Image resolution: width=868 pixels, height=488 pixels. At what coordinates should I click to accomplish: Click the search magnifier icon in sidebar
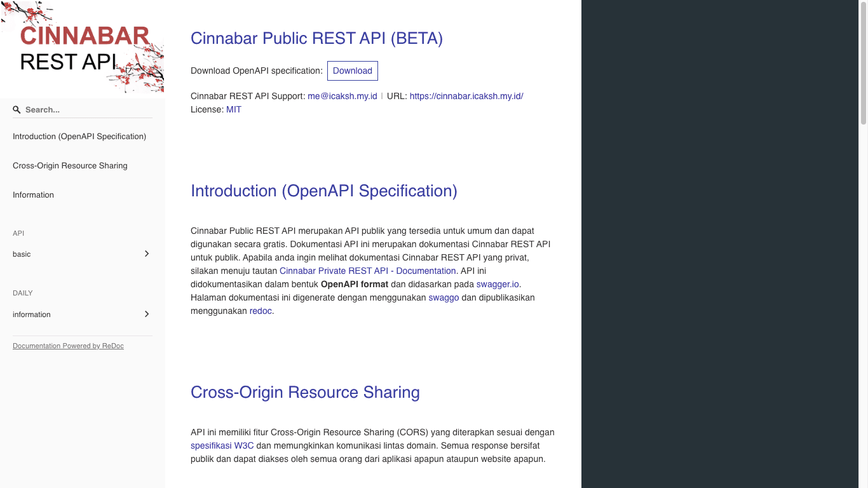coord(17,110)
